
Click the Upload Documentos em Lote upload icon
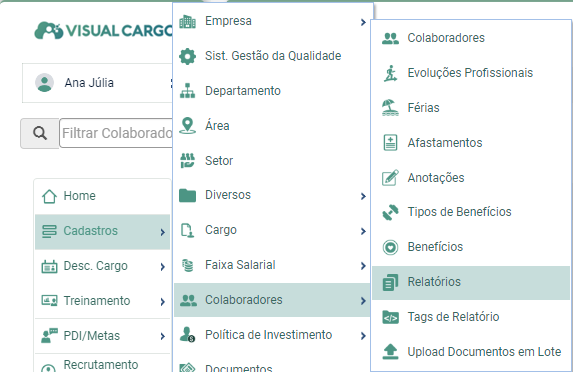pyautogui.click(x=390, y=352)
